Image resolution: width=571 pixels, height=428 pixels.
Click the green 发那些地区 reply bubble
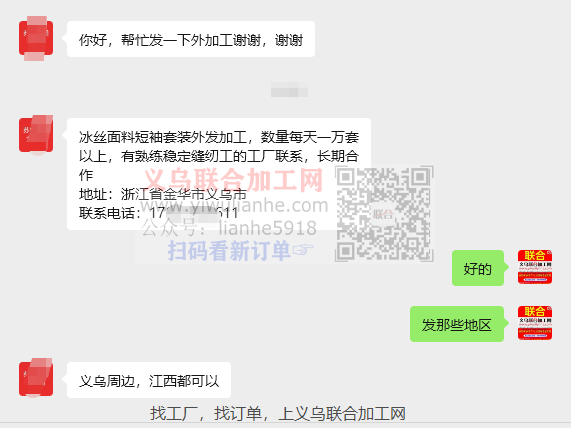coord(457,324)
